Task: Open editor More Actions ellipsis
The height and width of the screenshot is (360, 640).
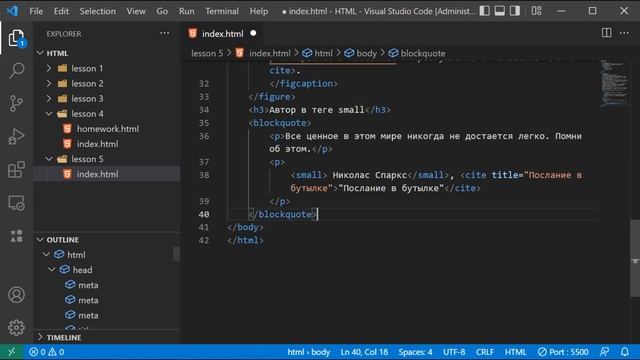Action: pyautogui.click(x=624, y=33)
